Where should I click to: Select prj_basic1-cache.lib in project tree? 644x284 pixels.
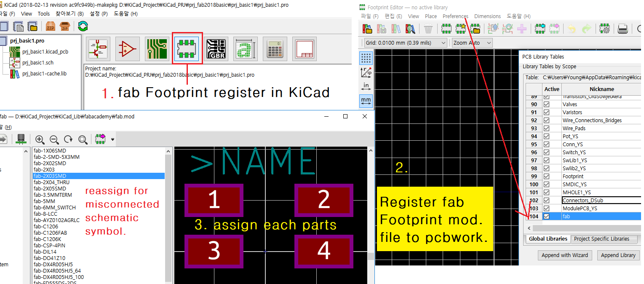tap(44, 74)
